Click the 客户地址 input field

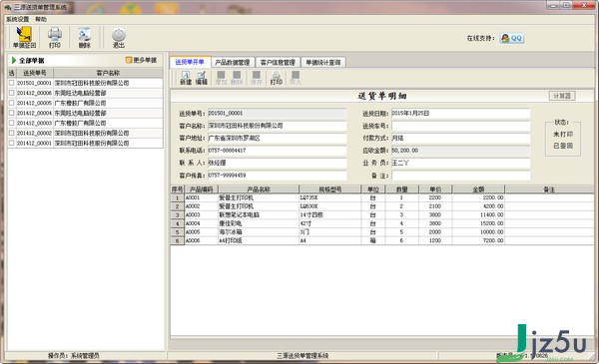pos(277,139)
